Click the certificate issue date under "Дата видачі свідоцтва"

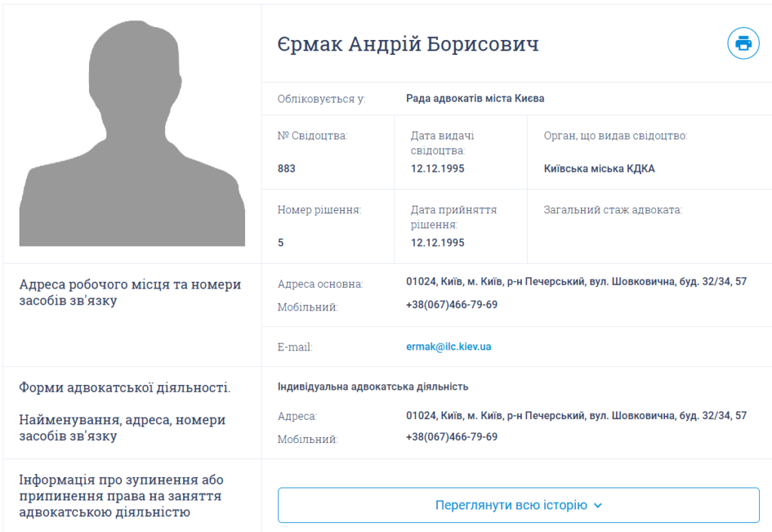[x=437, y=169]
